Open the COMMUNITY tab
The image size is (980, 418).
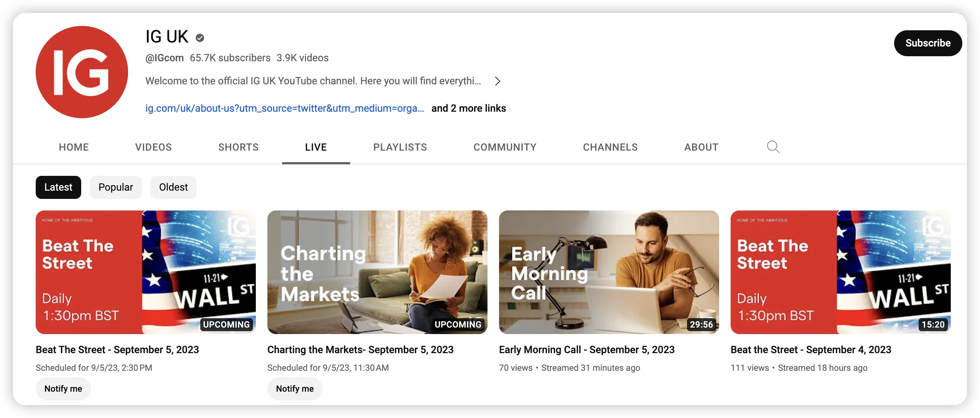click(x=505, y=147)
